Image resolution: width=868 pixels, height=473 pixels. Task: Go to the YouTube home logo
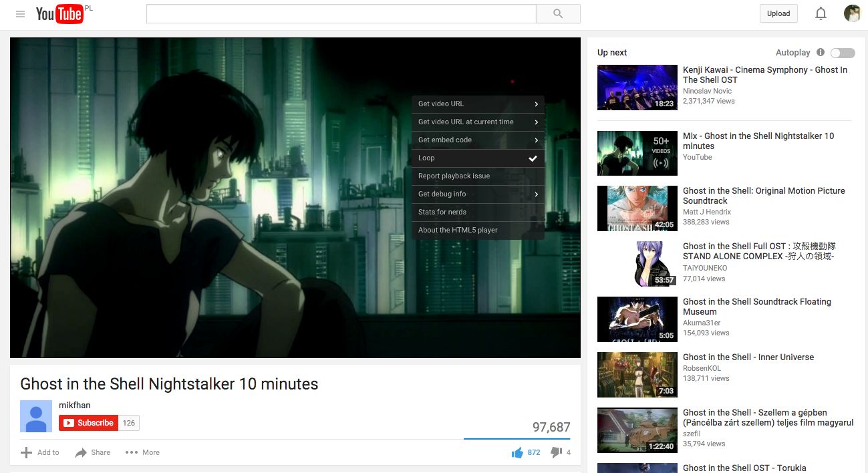(x=59, y=13)
